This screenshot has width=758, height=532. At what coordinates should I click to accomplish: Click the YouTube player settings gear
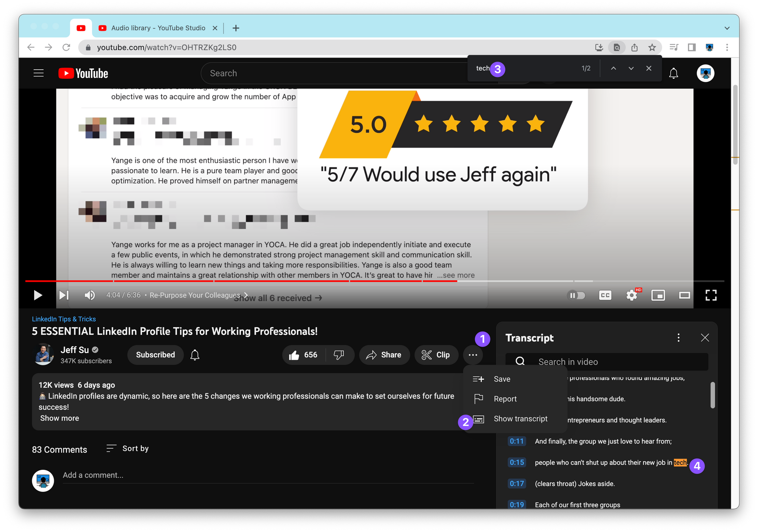tap(631, 295)
